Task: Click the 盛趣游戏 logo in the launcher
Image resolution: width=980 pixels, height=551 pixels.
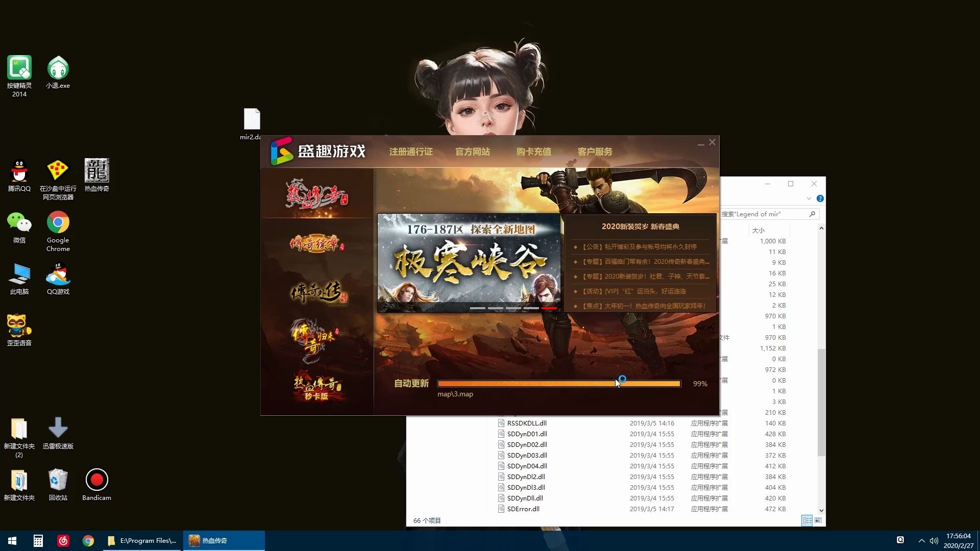Action: coord(317,151)
